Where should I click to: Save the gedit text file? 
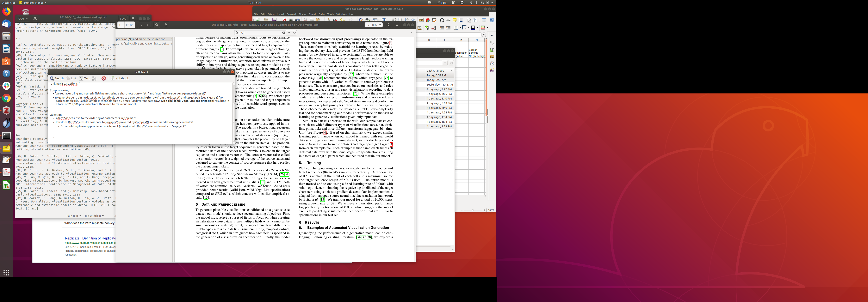click(x=123, y=19)
